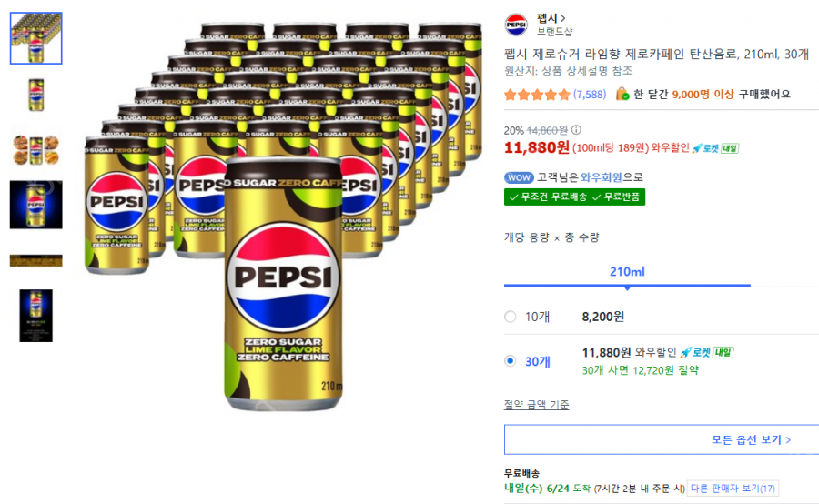Screen dimensions: 819x504
Task: Click the rocket delivery badge near price
Action: pos(715,148)
